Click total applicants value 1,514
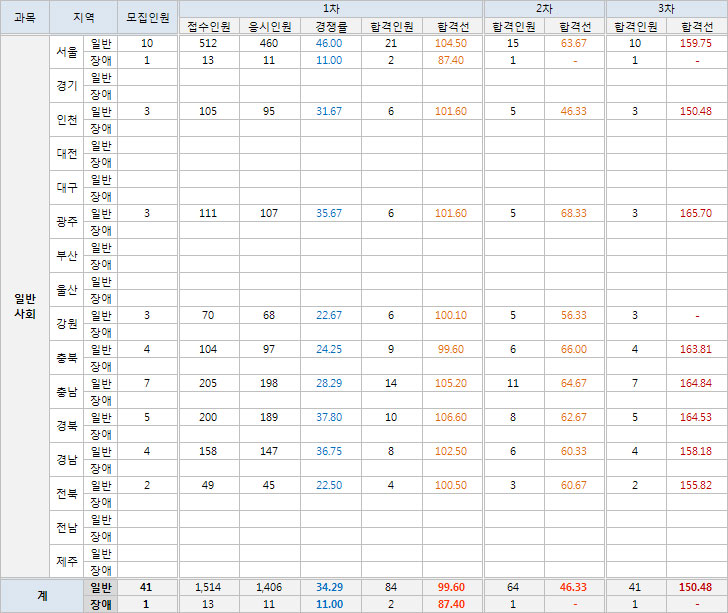Image resolution: width=728 pixels, height=613 pixels. [x=208, y=587]
